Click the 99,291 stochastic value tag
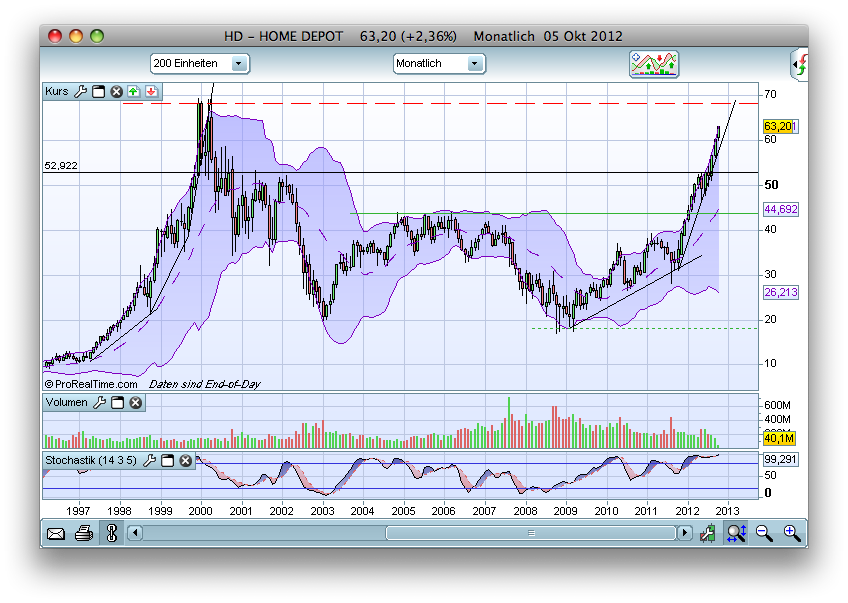This screenshot has height=603, width=848. point(780,460)
